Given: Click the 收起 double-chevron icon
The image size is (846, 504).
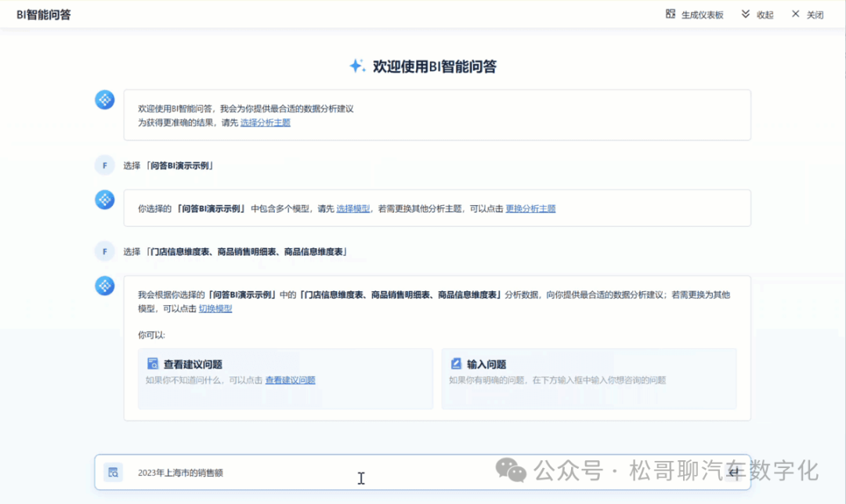Looking at the screenshot, I should [745, 14].
